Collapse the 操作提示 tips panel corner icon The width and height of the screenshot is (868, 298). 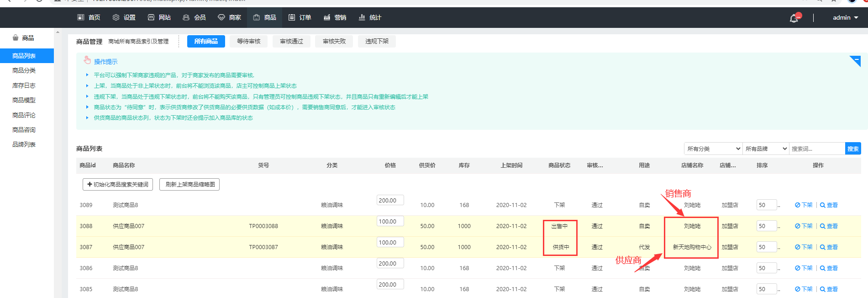855,60
